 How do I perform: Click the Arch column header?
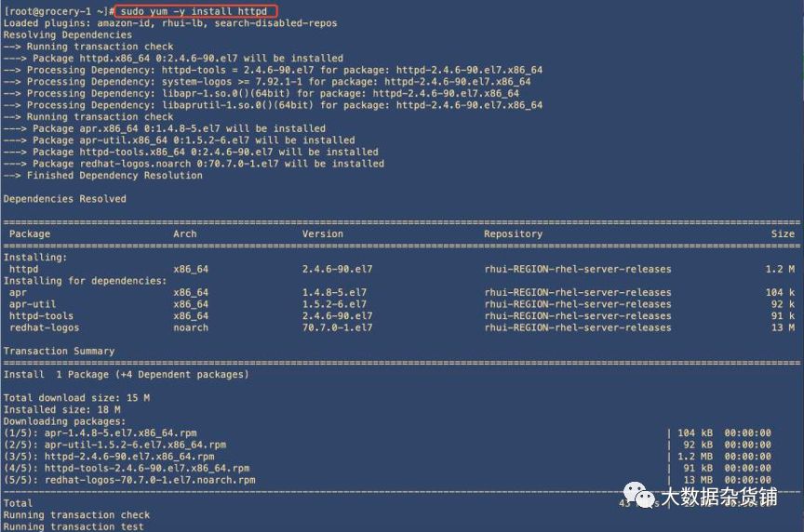click(x=184, y=233)
